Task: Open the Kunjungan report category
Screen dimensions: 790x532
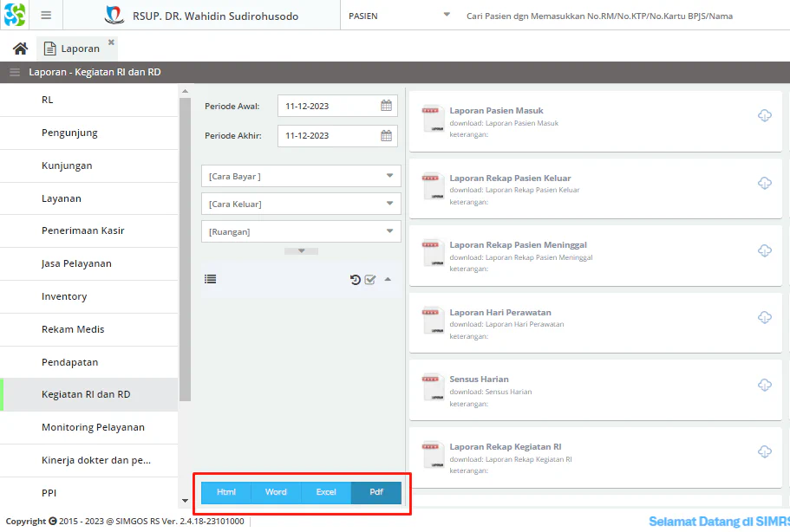Action: click(x=89, y=165)
